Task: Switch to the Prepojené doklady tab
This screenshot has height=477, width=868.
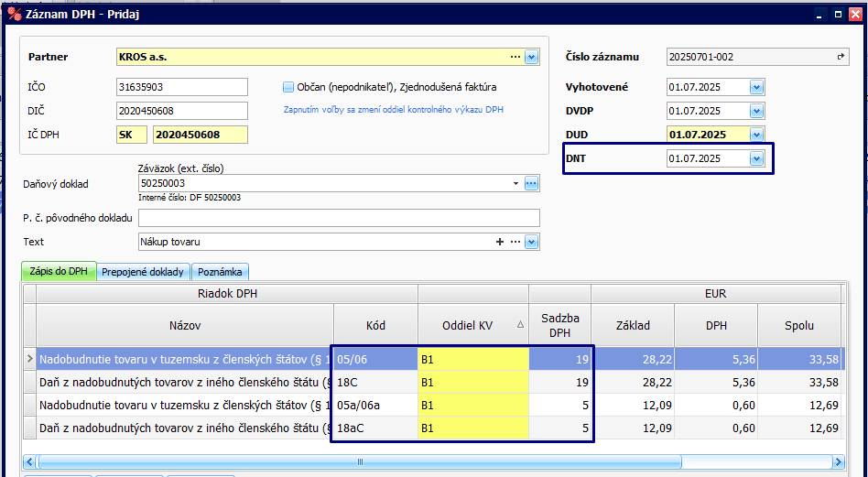Action: pyautogui.click(x=142, y=272)
